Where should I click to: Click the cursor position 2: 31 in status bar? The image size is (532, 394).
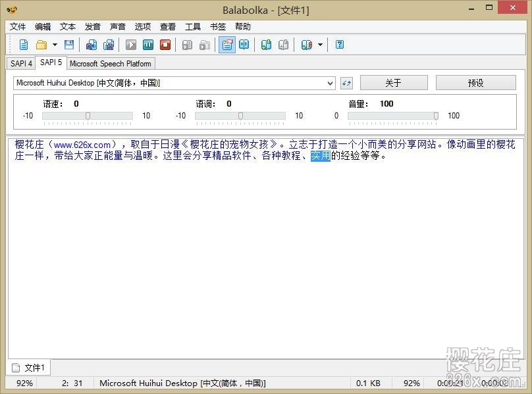pyautogui.click(x=72, y=383)
